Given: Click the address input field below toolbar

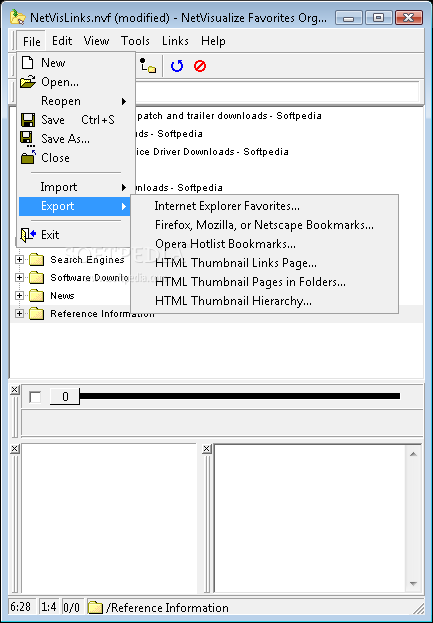Looking at the screenshot, I should 277,92.
